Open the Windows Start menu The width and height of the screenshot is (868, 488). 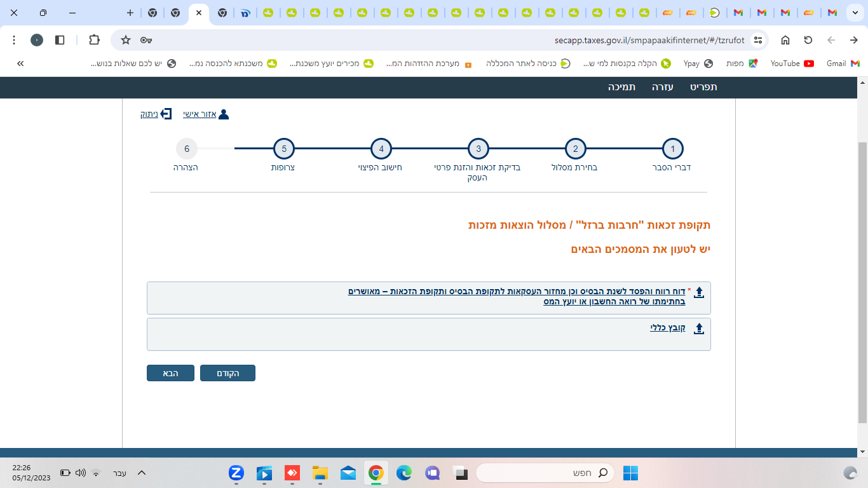tap(630, 473)
